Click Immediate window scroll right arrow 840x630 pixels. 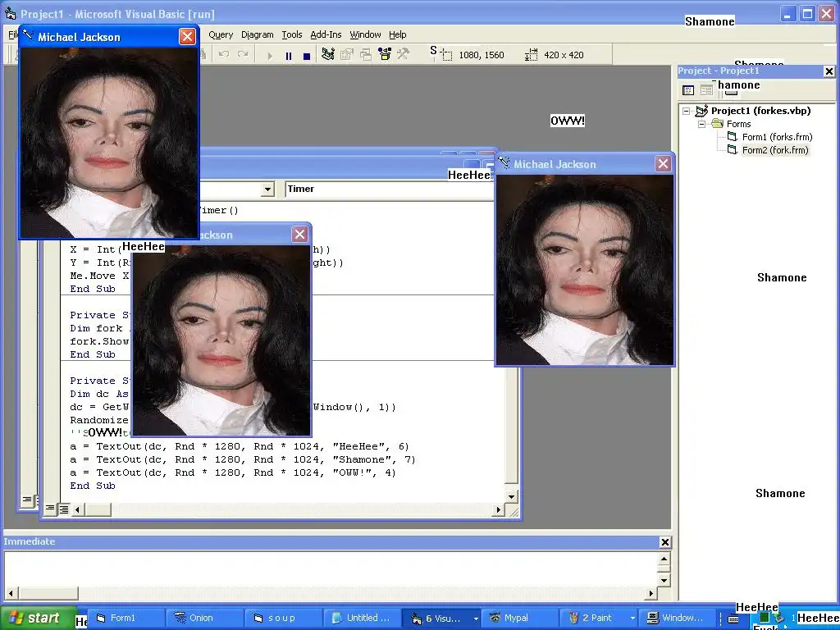point(651,593)
